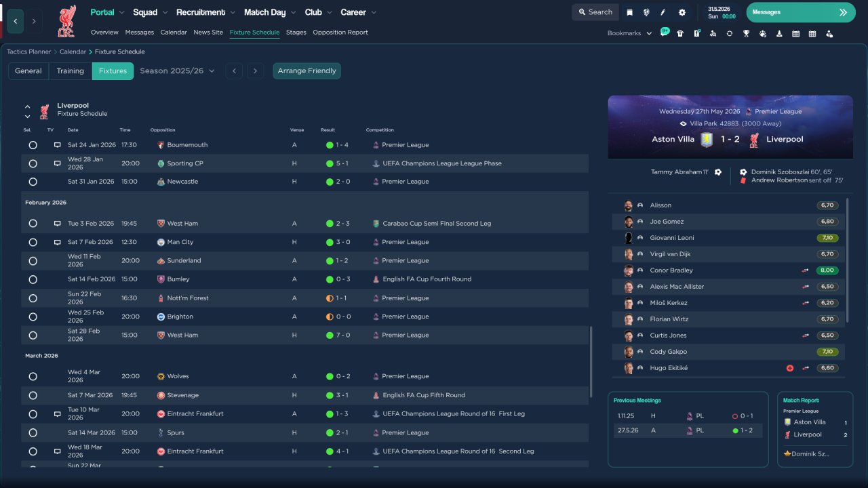This screenshot has height=488, width=868.
Task: Go to previous season with left chevron
Action: click(234, 70)
